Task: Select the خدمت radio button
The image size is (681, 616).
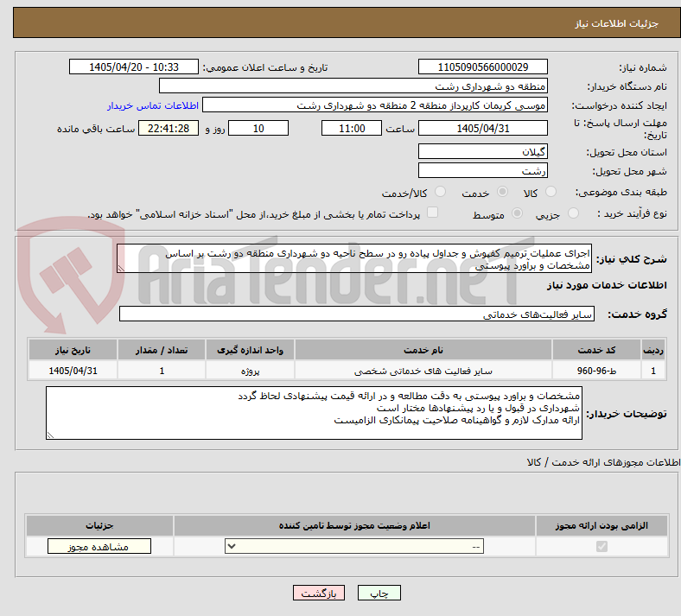Action: (x=502, y=192)
